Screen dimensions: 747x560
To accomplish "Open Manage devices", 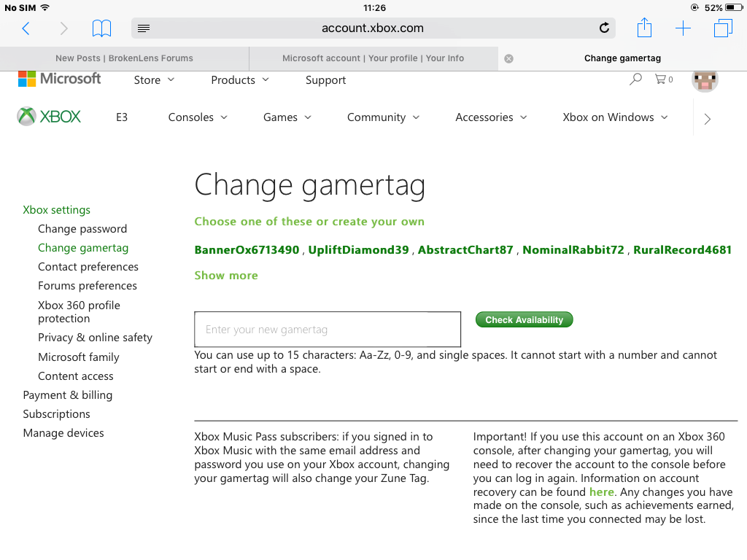I will point(63,433).
